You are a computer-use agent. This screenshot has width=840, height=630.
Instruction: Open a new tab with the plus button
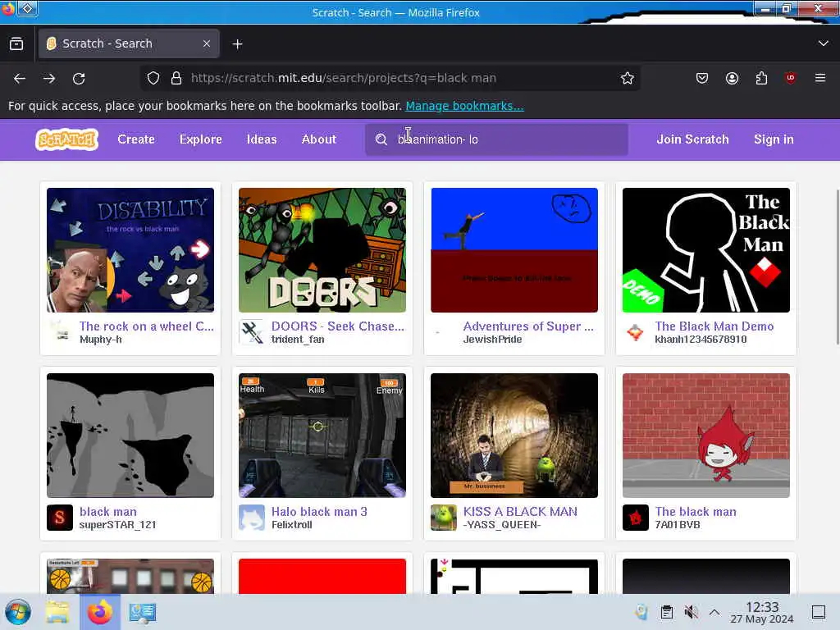237,44
